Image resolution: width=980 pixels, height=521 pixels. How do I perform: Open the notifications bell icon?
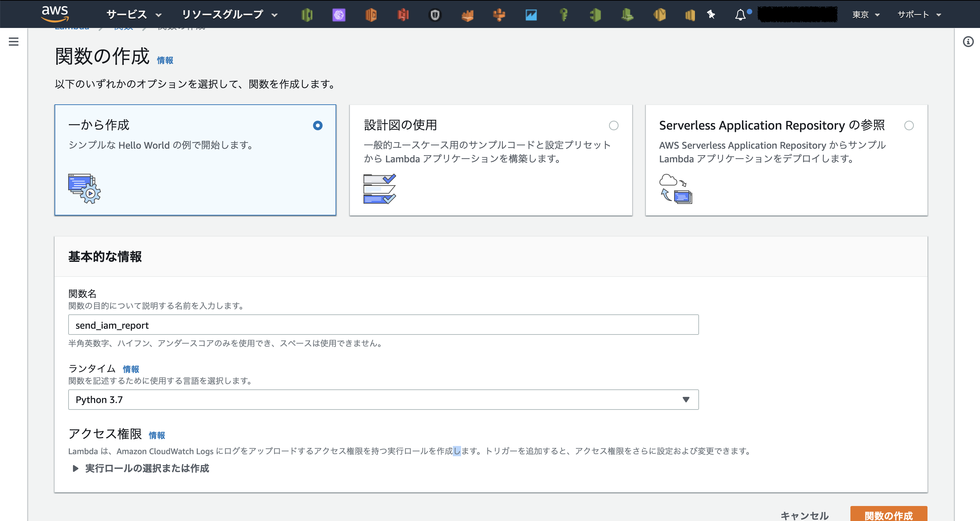(x=741, y=14)
